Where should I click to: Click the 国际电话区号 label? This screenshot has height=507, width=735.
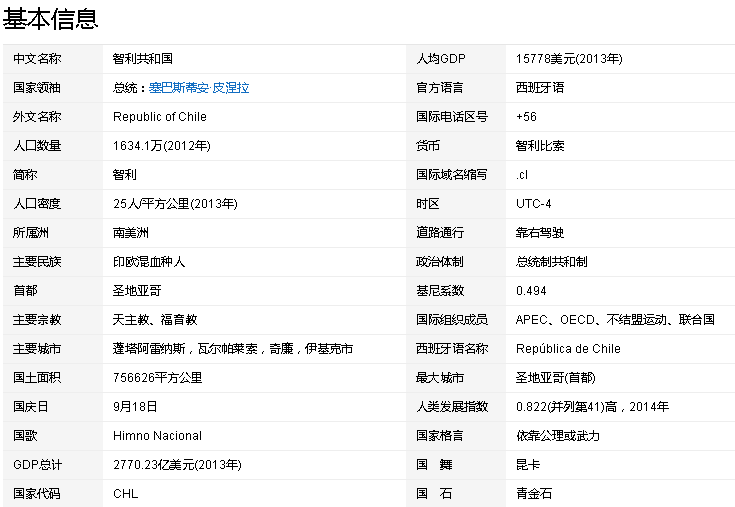click(x=452, y=117)
